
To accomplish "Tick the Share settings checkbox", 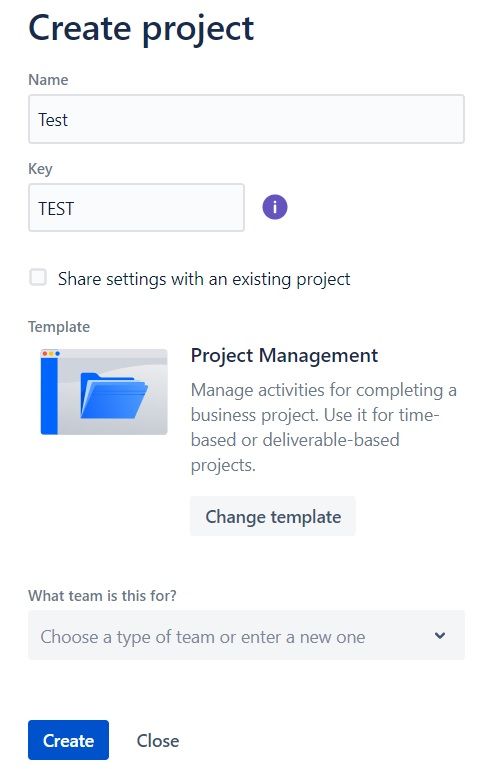I will 38,277.
